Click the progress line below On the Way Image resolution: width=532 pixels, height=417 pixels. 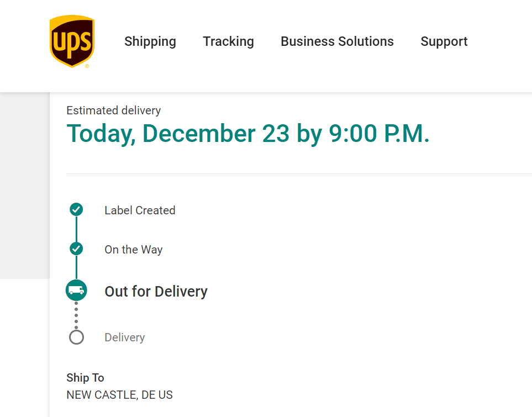[x=76, y=268]
